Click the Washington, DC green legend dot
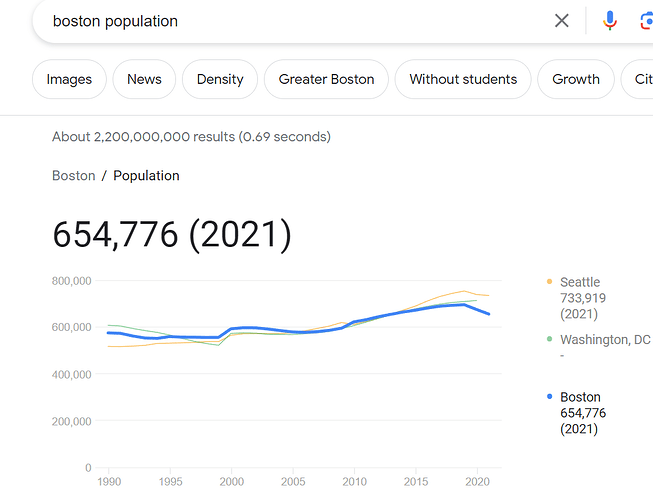 [549, 340]
